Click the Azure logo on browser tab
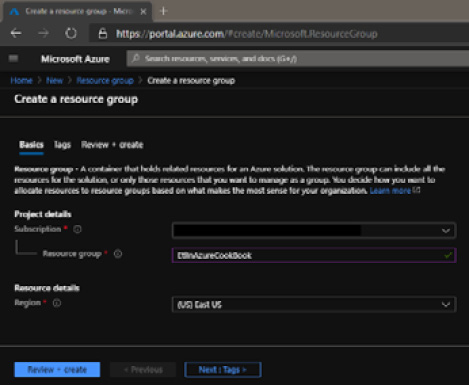The image size is (469, 385). point(14,12)
